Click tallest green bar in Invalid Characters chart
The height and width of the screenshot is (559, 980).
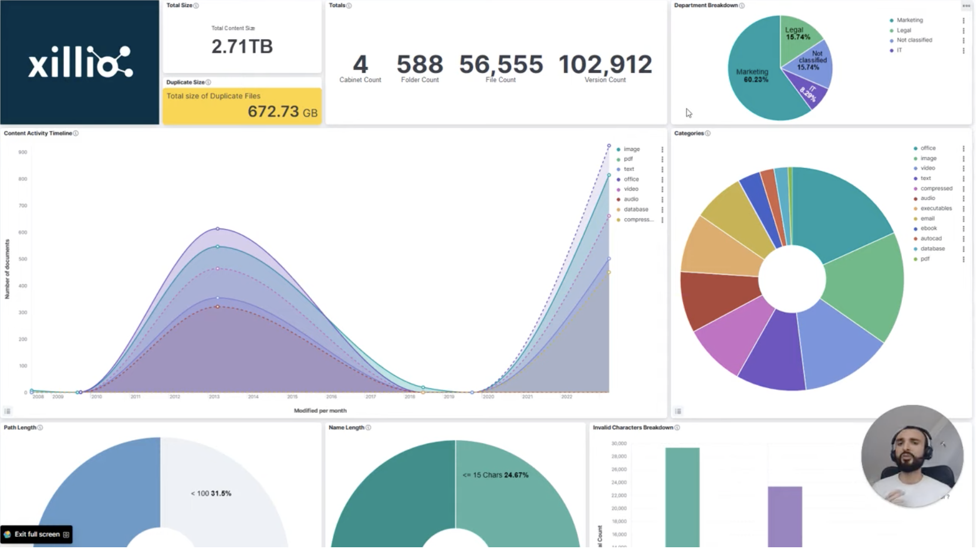tap(682, 498)
